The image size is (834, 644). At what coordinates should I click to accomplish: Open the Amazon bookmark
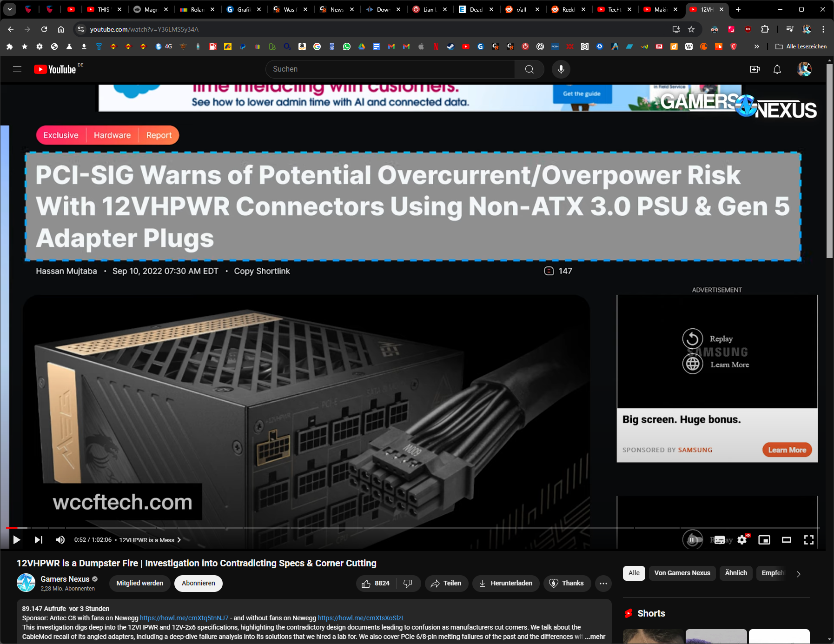coord(302,46)
